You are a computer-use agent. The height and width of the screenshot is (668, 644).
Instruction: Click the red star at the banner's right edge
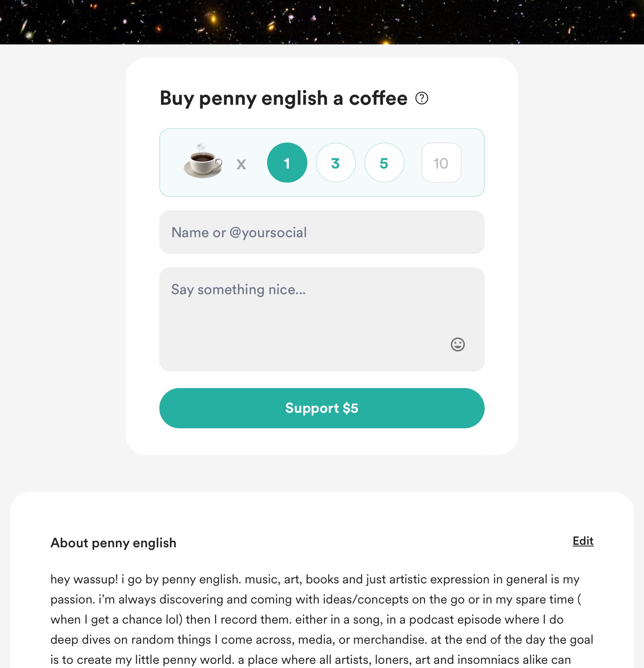coord(633,15)
